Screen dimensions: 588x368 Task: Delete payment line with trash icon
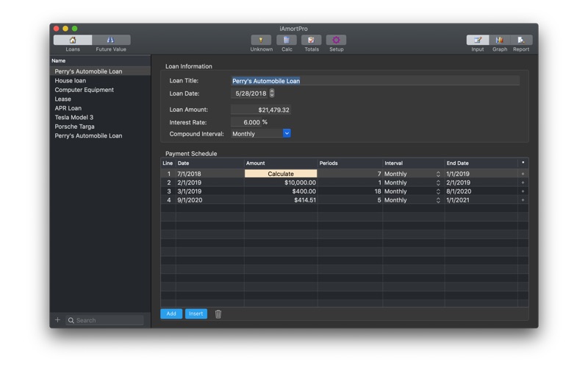218,314
